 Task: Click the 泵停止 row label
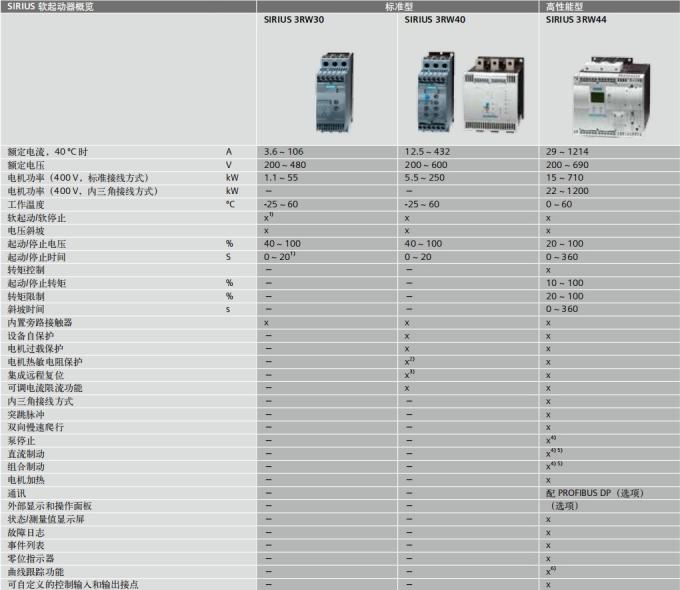(x=21, y=441)
